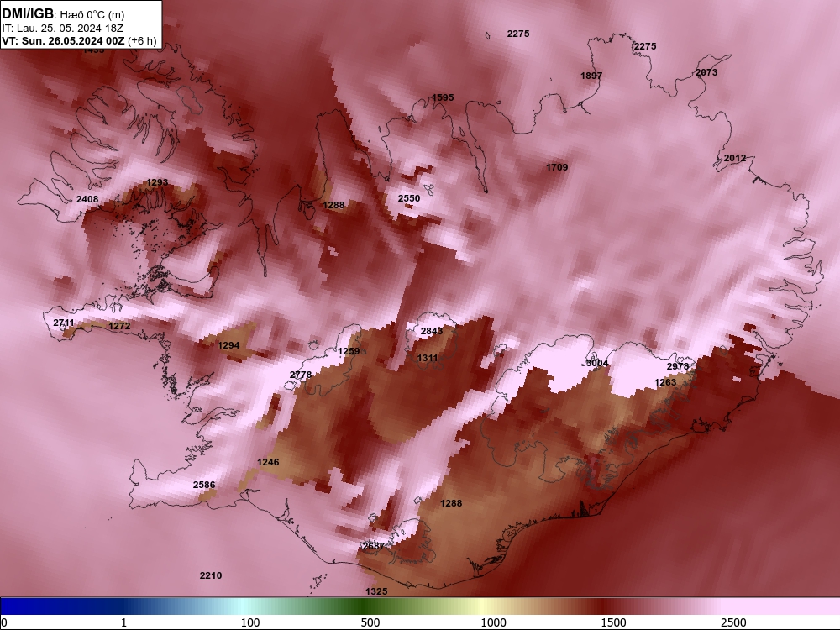Click the 1246 height value
This screenshot has width=840, height=630.
pos(268,462)
